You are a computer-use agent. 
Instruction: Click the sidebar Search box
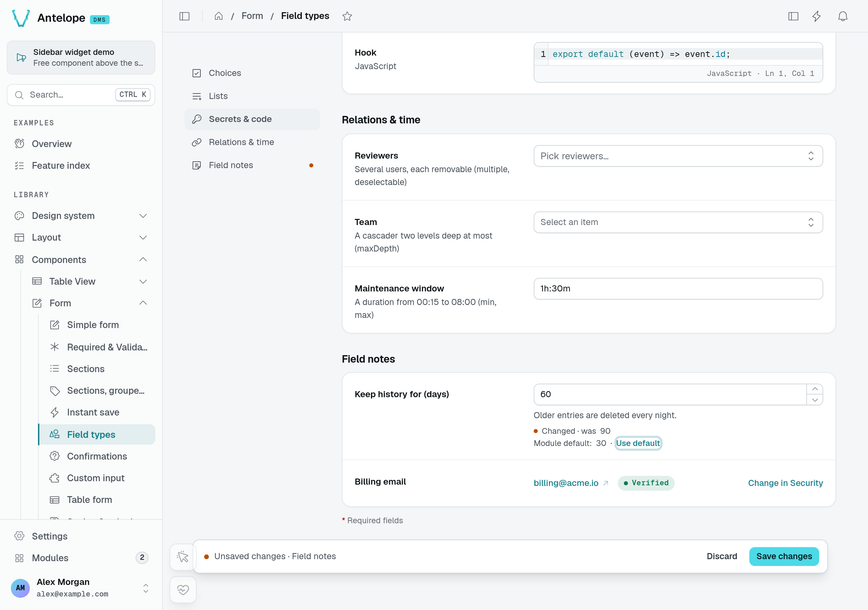(81, 95)
